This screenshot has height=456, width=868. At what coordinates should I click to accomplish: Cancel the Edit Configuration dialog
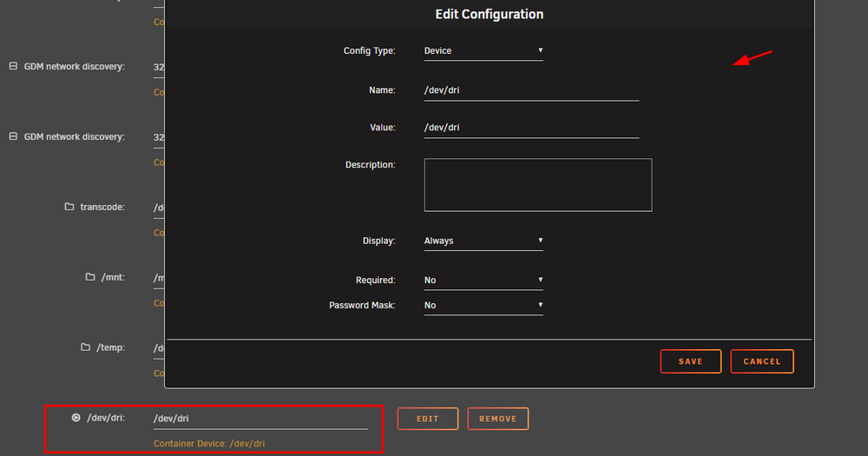[x=762, y=361]
